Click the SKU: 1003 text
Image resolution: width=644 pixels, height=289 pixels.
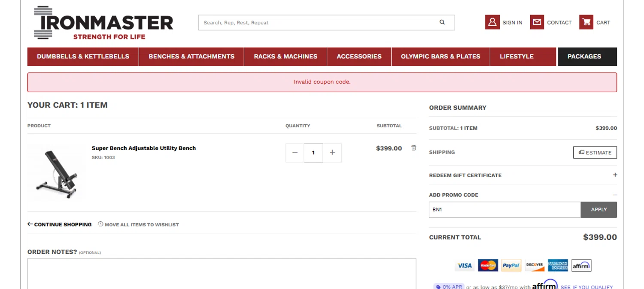[103, 157]
